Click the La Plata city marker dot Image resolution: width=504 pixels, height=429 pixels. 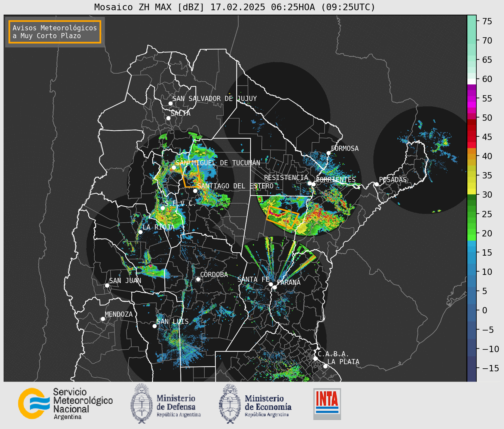[x=325, y=366]
